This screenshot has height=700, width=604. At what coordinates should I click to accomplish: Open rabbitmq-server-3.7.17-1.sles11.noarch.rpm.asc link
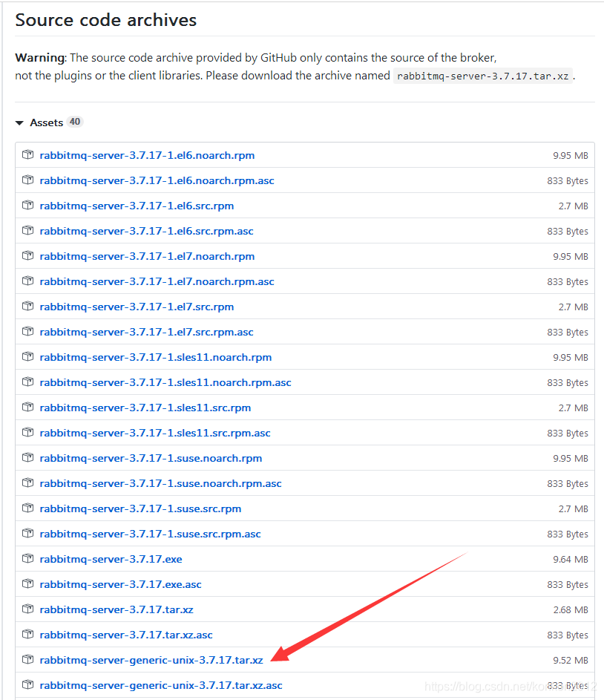(165, 382)
